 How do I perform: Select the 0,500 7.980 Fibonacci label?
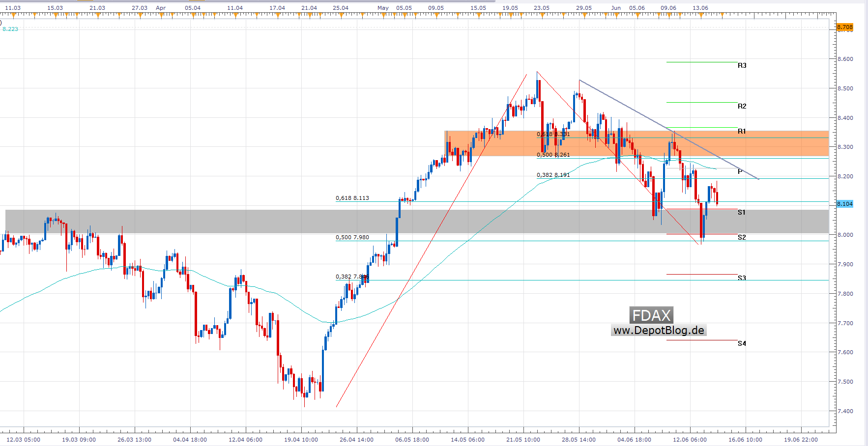(x=352, y=237)
